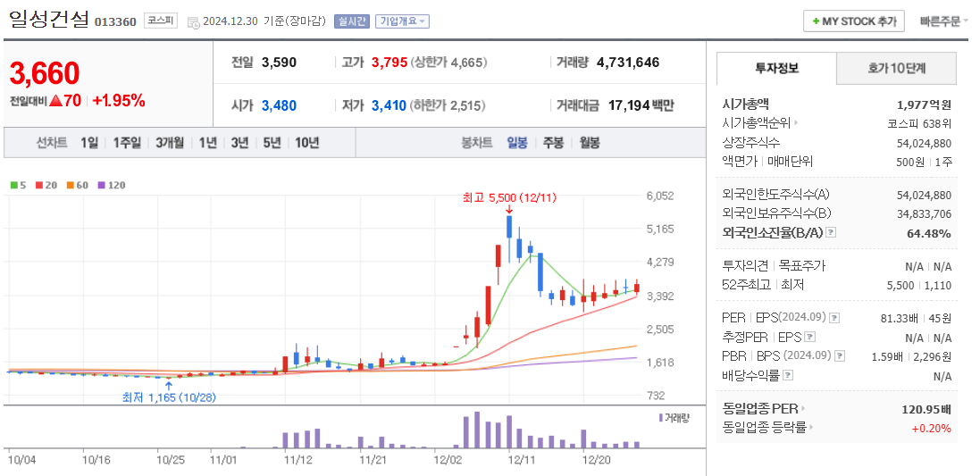Click the 6,052 price axis label
The width and height of the screenshot is (980, 476).
click(x=660, y=196)
